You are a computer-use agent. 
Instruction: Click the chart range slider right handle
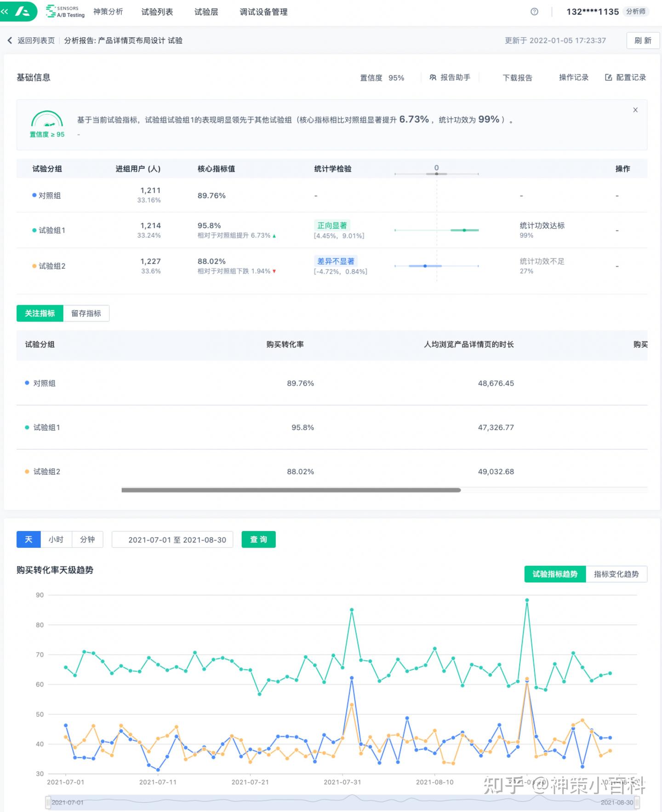pyautogui.click(x=637, y=802)
